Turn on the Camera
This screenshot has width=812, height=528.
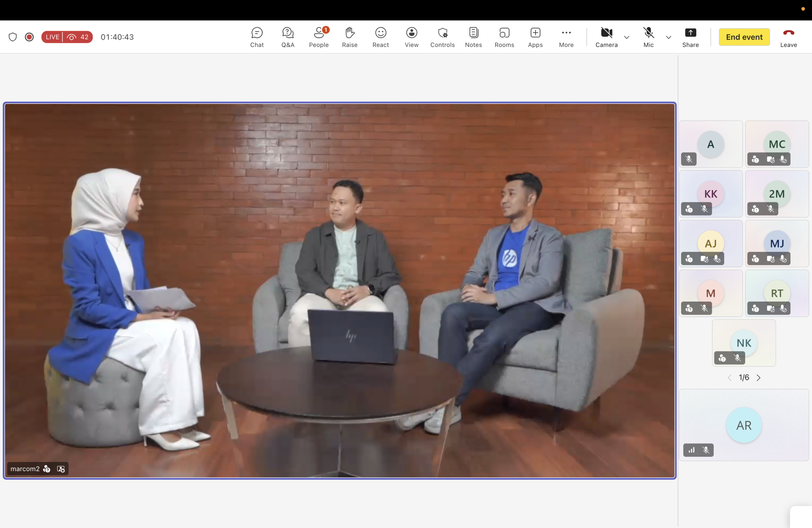point(606,37)
